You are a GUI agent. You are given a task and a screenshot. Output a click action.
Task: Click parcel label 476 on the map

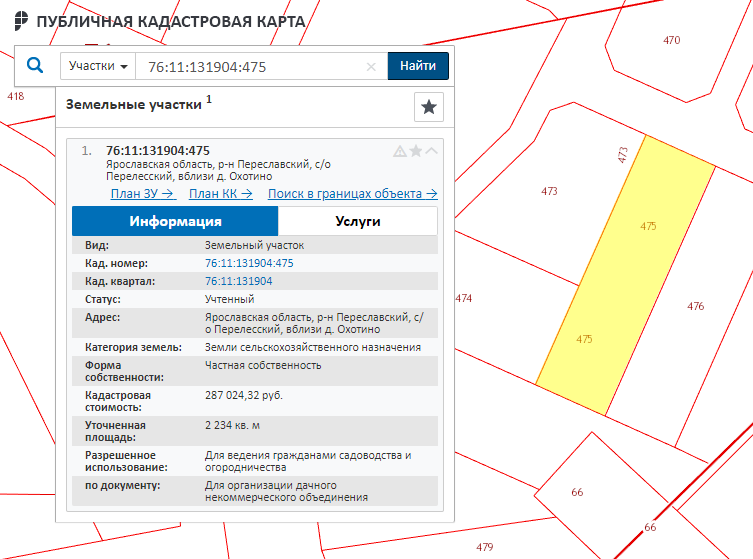point(695,306)
